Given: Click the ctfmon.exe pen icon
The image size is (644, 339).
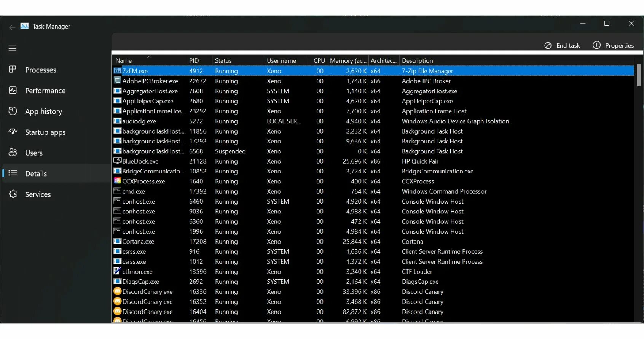Looking at the screenshot, I should (x=118, y=271).
